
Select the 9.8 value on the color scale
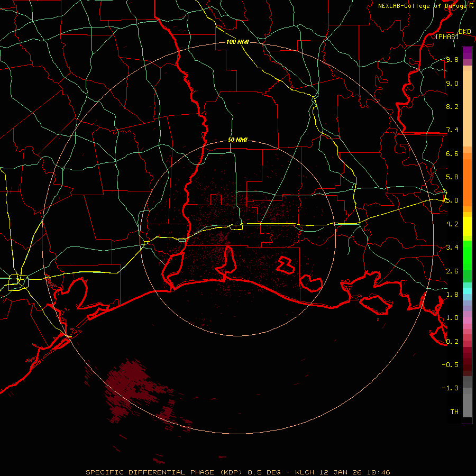(452, 60)
